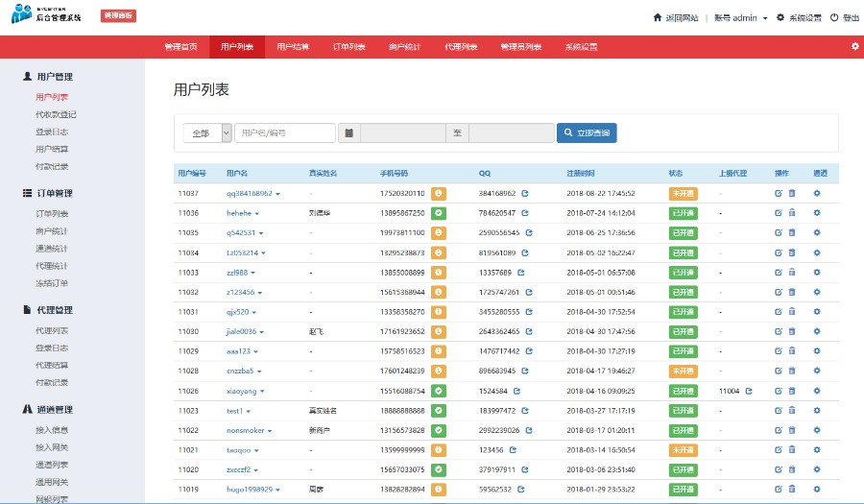
Task: Click the end date input field
Action: [512, 132]
